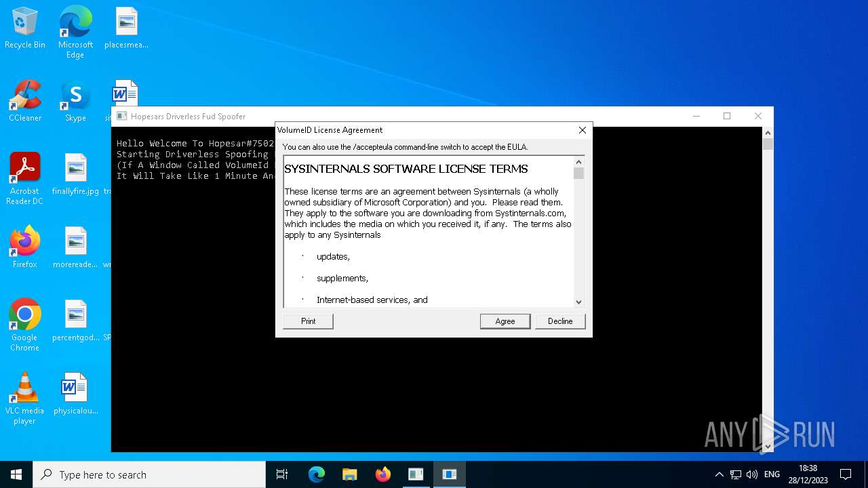Select the finallyfire.jpg file
The height and width of the screenshot is (488, 868).
coord(75,175)
